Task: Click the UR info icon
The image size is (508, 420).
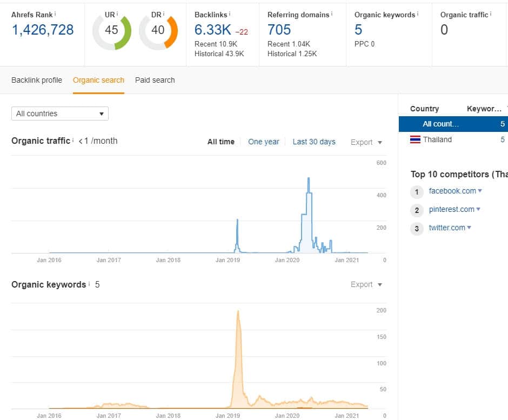Action: (117, 14)
